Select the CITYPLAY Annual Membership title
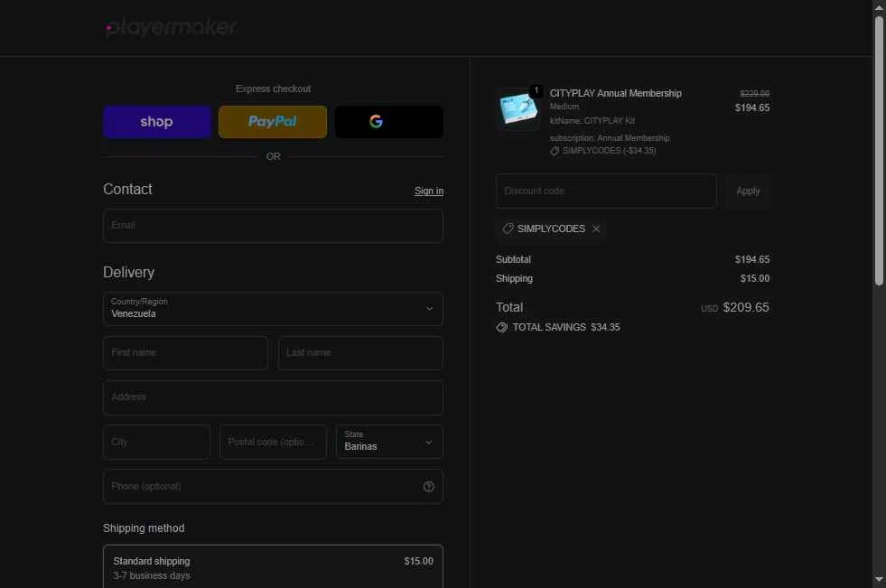Image resolution: width=886 pixels, height=588 pixels. (x=615, y=93)
